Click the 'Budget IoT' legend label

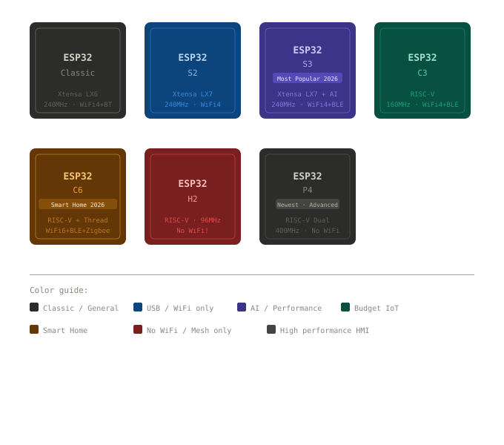[377, 308]
